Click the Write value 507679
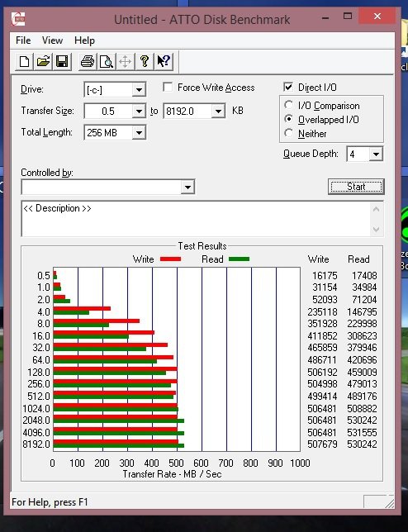The width and height of the screenshot is (408, 532). [322, 444]
